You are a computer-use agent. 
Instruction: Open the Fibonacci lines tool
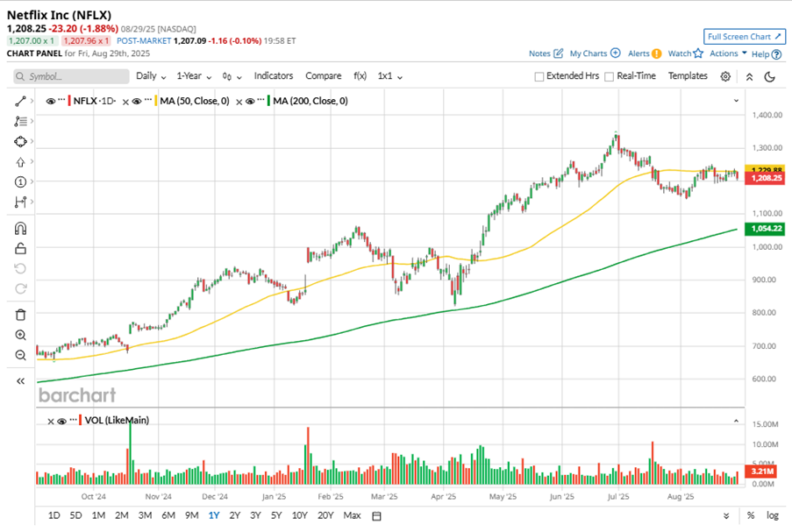[20, 121]
